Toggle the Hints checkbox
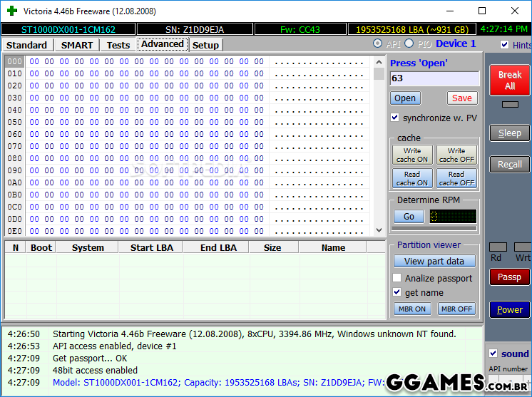The height and width of the screenshot is (397, 532). click(506, 45)
